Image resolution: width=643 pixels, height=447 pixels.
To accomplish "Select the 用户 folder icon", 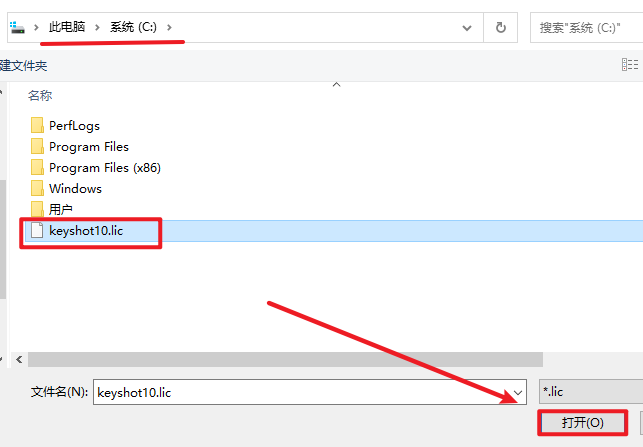I will coord(37,209).
